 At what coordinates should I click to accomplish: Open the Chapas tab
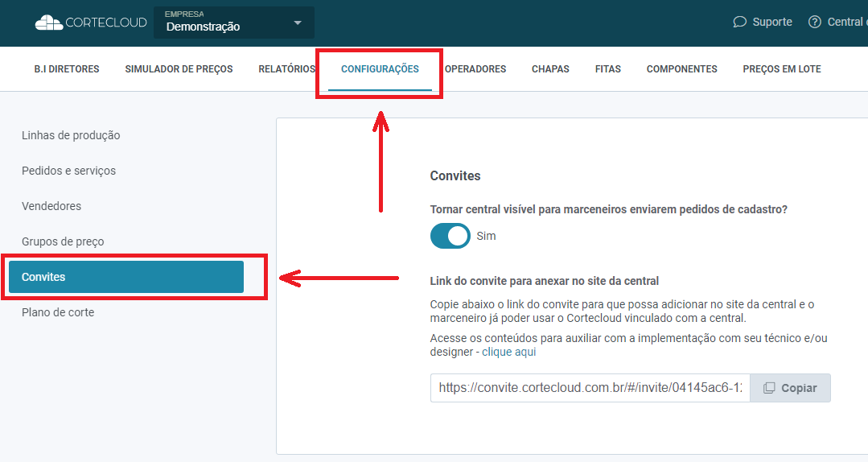point(550,69)
